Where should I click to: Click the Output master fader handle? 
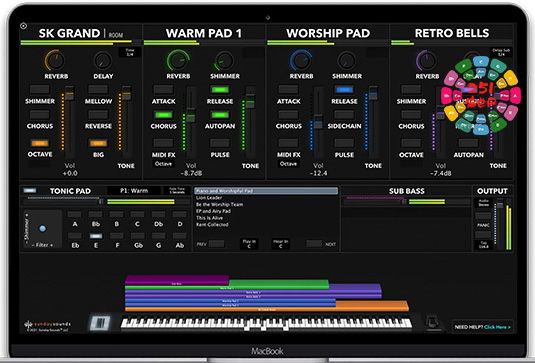click(x=500, y=205)
